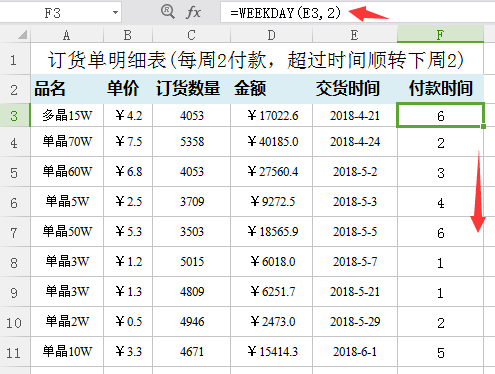495x374 pixels.
Task: Select date cell 2018-4-24
Action: [355, 142]
